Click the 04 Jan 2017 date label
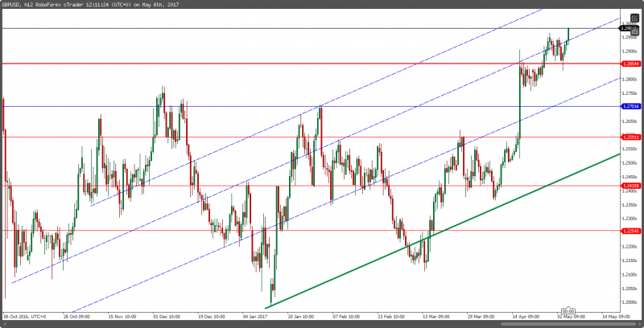 pyautogui.click(x=255, y=317)
